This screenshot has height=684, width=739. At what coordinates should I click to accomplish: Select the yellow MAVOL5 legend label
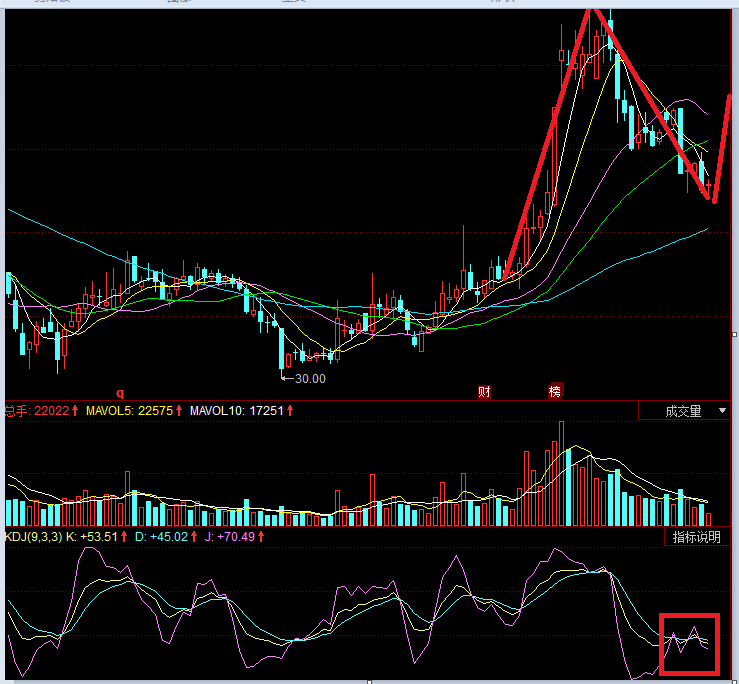click(129, 411)
